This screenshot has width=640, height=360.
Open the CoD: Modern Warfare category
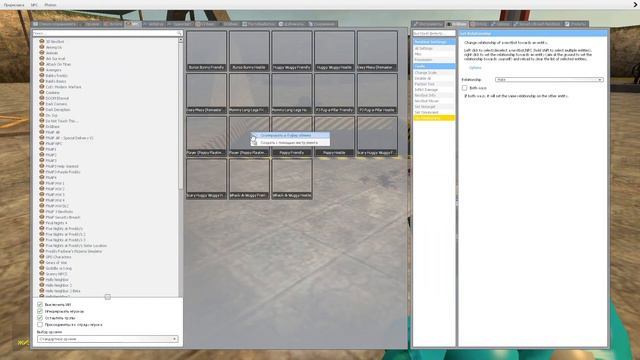click(63, 87)
